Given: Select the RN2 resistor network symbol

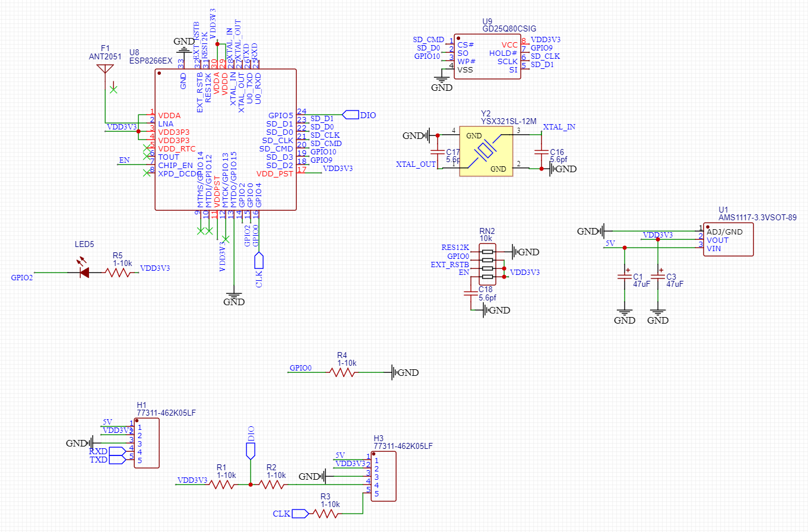Looking at the screenshot, I should click(x=487, y=264).
